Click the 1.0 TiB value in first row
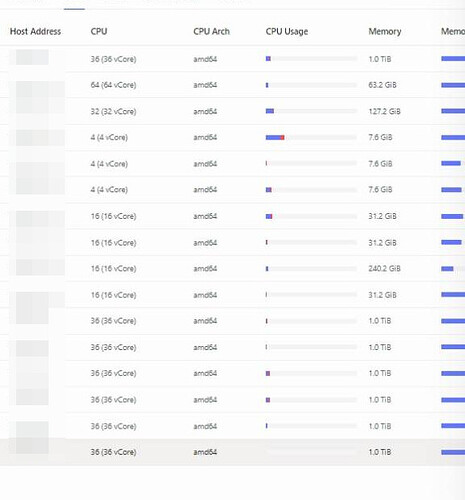 click(380, 59)
